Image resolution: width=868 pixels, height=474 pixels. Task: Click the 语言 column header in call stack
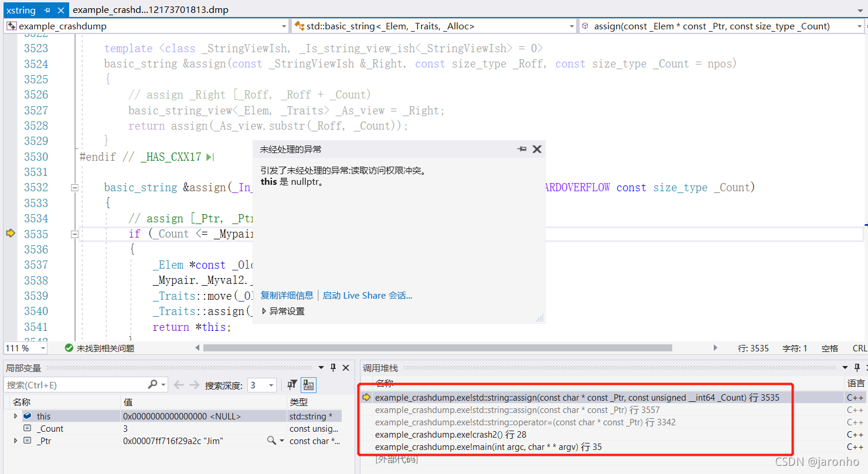tap(856, 383)
